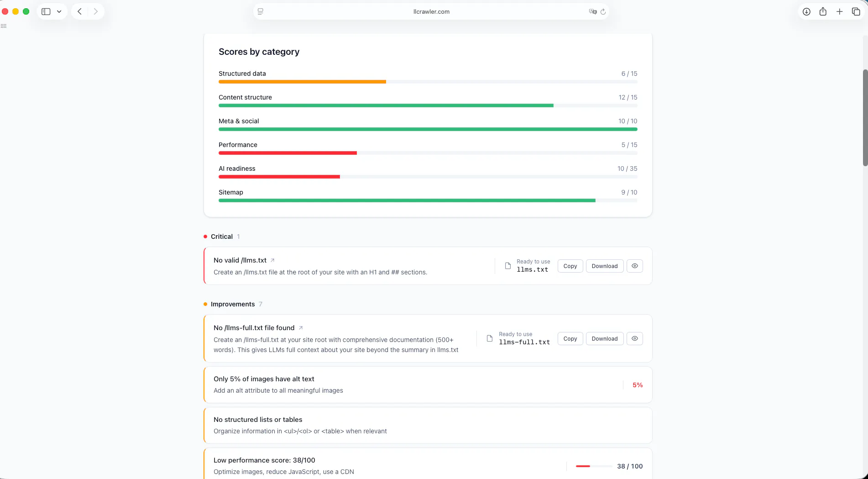
Task: Click the 38 / 100 performance meter bar
Action: 594,466
